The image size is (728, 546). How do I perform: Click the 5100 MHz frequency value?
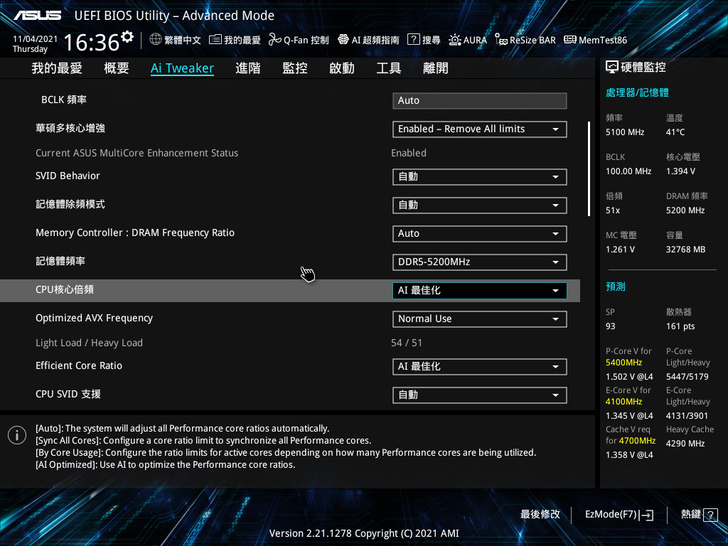tap(624, 132)
